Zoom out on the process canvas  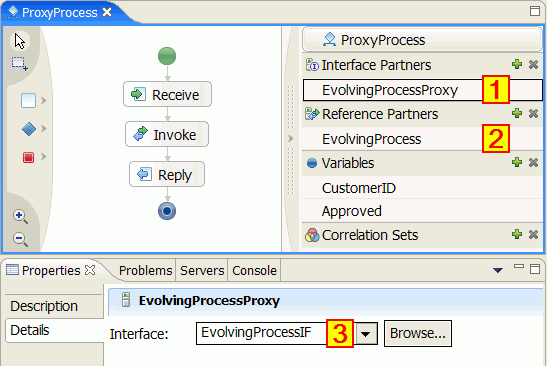(20, 239)
